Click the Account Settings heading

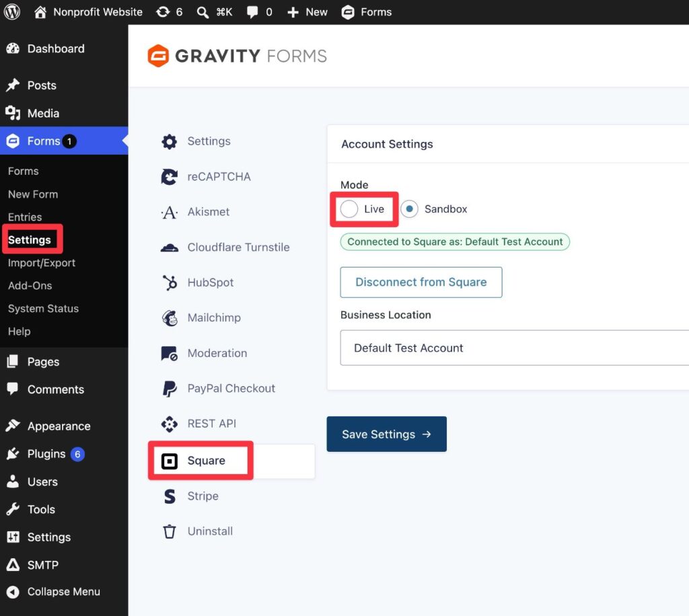pyautogui.click(x=387, y=144)
